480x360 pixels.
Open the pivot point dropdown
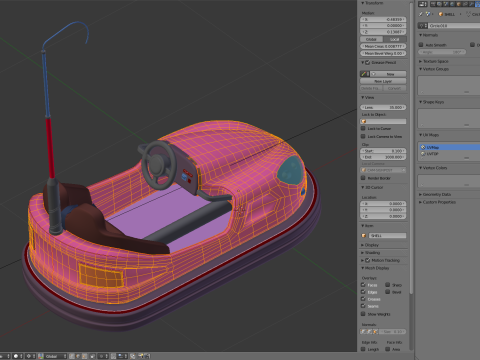30,356
